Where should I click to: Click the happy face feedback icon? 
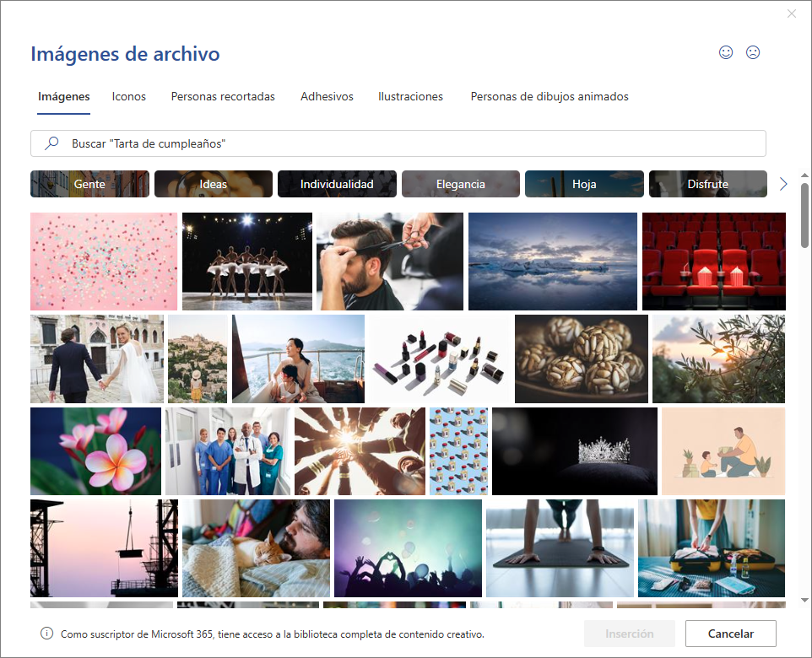[725, 52]
